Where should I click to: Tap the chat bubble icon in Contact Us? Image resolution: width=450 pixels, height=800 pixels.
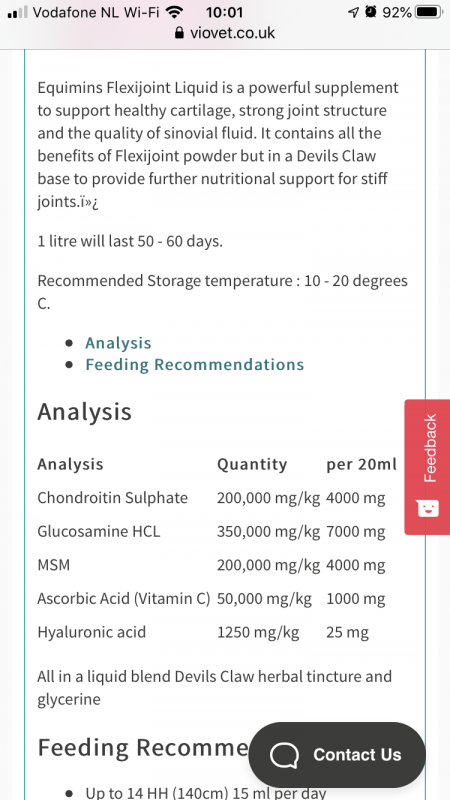click(284, 755)
